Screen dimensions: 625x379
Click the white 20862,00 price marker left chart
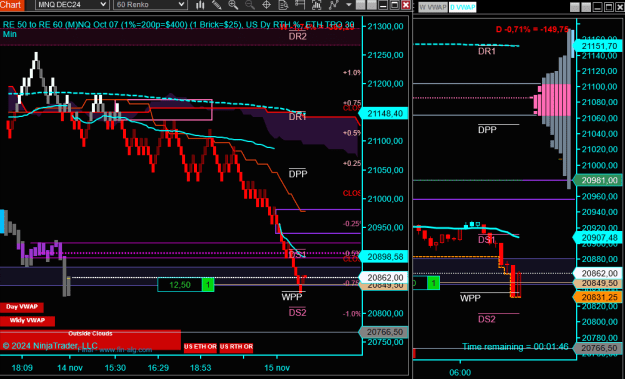coord(383,277)
